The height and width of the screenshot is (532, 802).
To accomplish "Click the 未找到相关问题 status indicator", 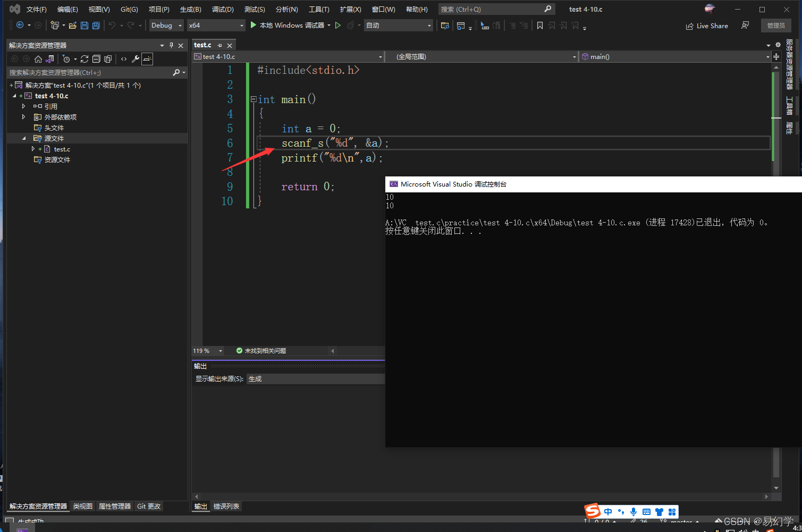I will point(261,351).
